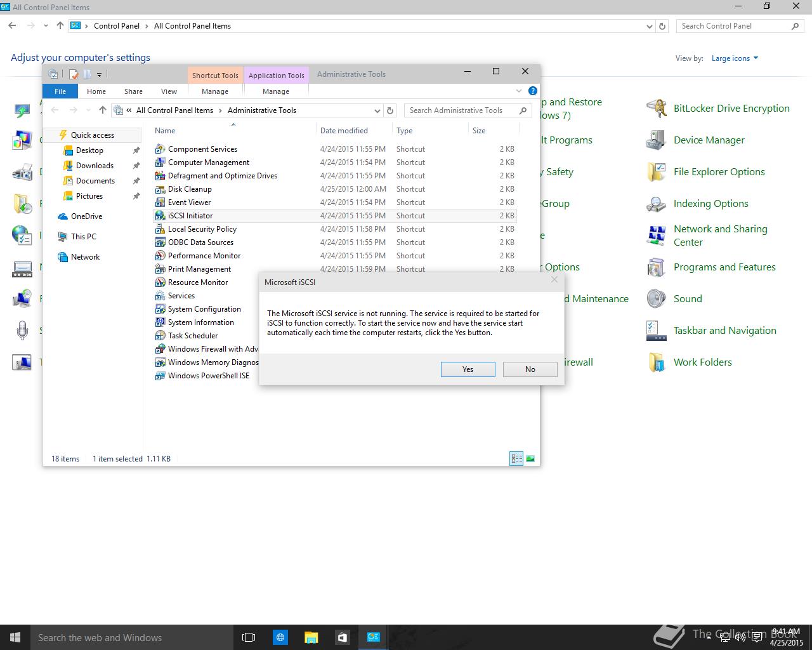Switch to the View ribbon tab
812x650 pixels.
point(169,91)
